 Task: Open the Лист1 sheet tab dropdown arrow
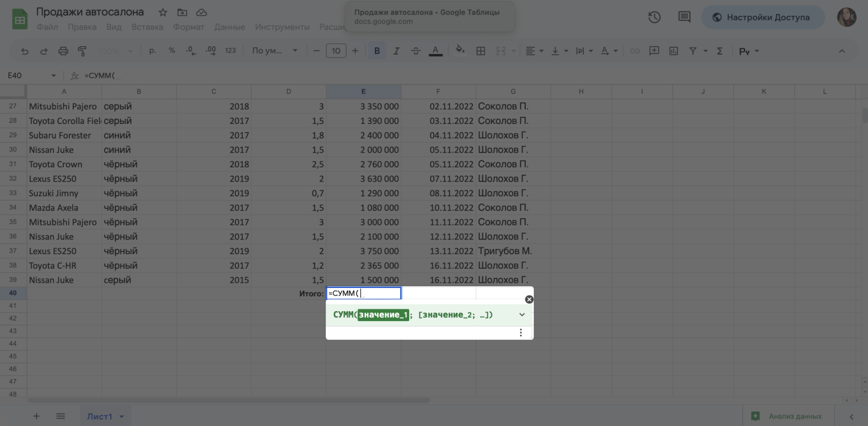point(121,417)
